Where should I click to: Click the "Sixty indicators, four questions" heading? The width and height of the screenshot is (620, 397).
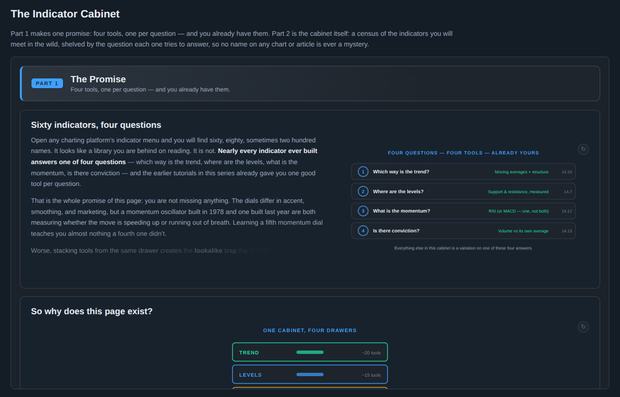[96, 125]
